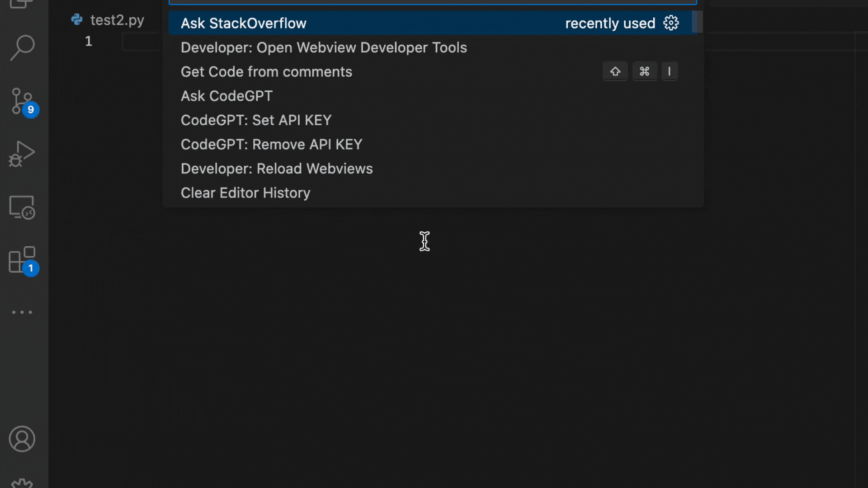
Task: Run CodeGPT: Remove API KEY
Action: [x=271, y=145]
